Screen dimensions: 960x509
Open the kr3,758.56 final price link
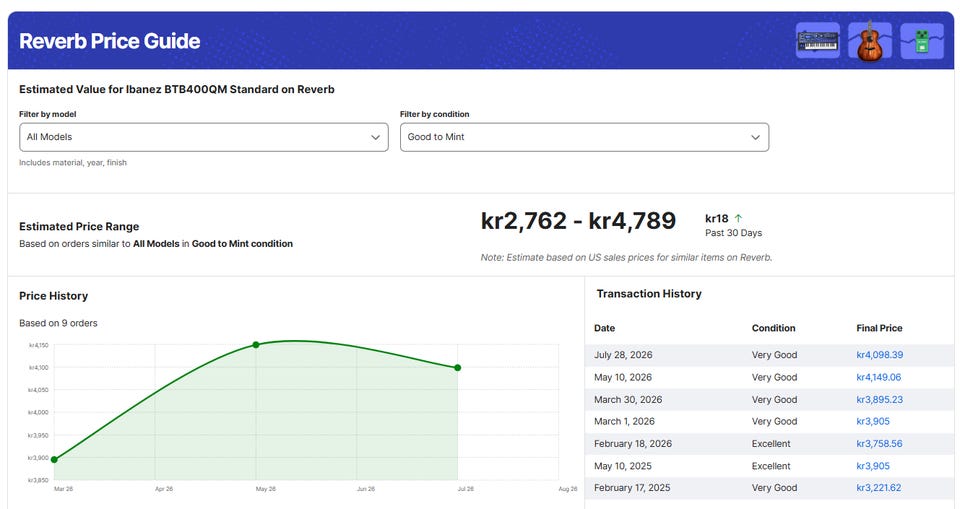coord(879,443)
